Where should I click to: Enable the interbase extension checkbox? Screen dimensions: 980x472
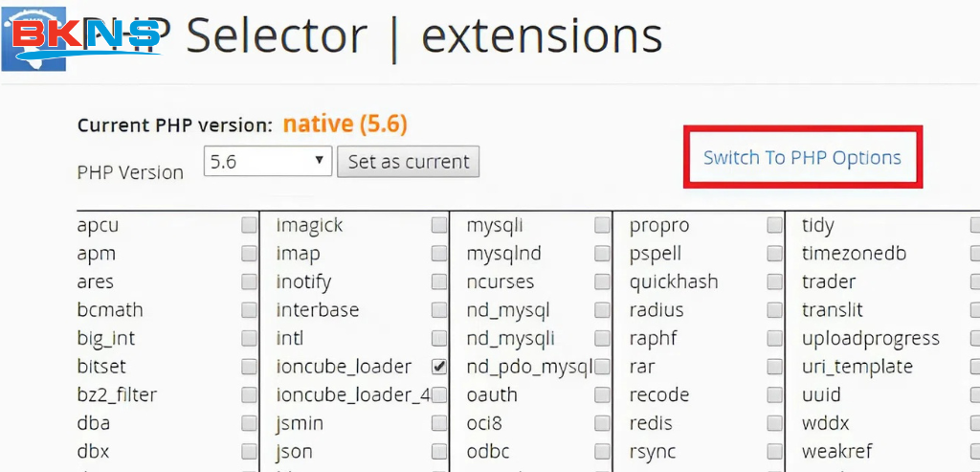[439, 310]
